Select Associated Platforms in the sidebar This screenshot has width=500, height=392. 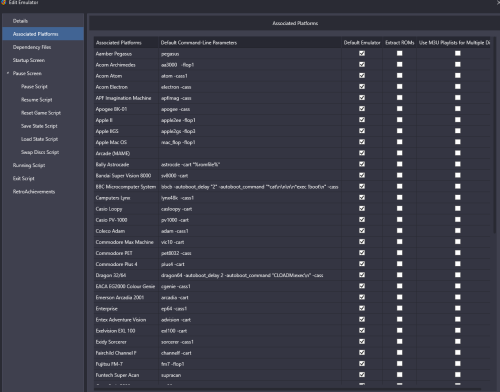point(43,34)
